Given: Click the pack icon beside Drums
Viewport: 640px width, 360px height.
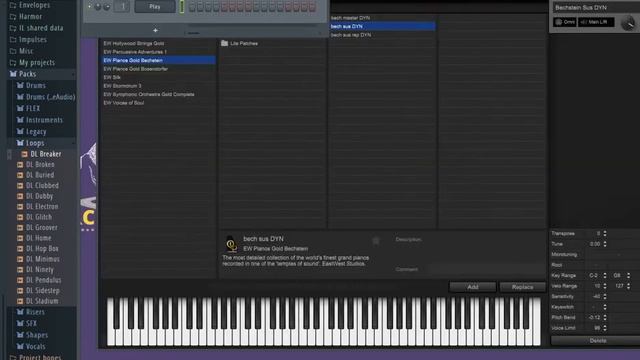Looking at the screenshot, I should (20, 85).
